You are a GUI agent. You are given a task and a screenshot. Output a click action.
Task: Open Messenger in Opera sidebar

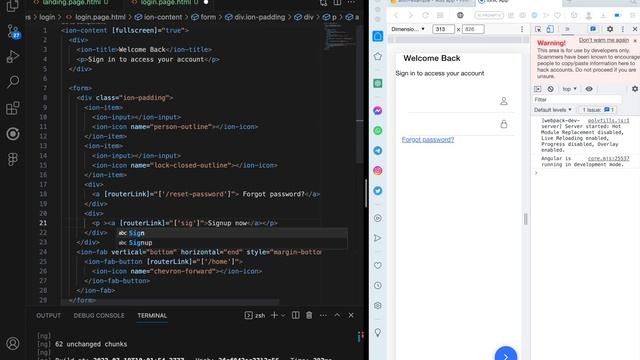tap(378, 111)
